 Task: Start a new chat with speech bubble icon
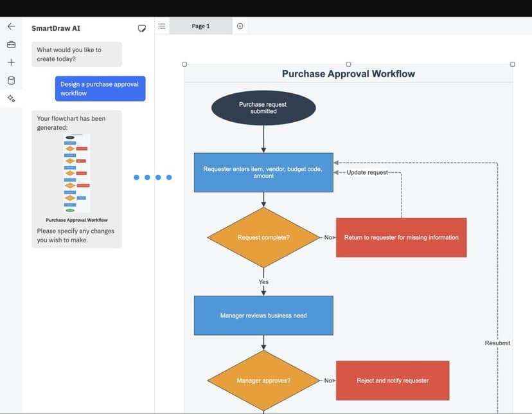tap(142, 28)
